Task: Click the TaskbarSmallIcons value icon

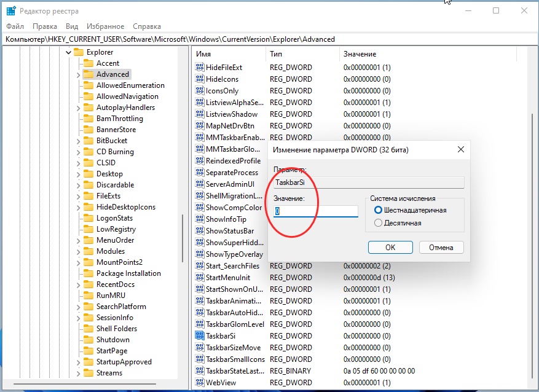Action: coord(199,359)
